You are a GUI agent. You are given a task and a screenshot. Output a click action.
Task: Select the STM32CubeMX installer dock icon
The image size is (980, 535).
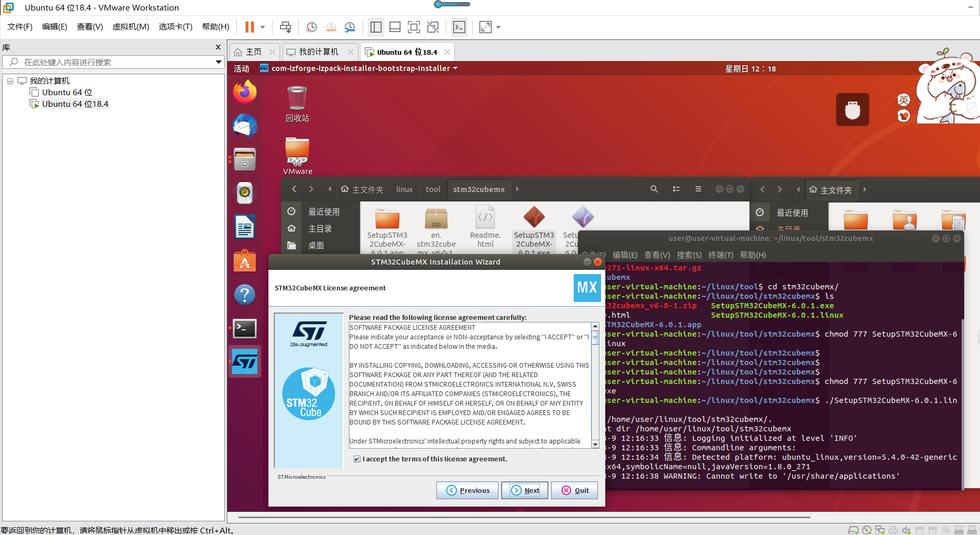245,362
